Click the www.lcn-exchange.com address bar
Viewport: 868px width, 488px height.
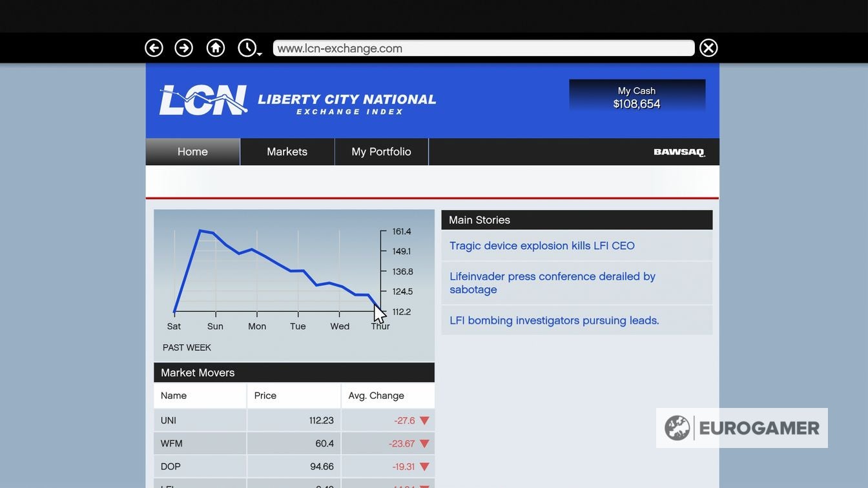[x=483, y=48]
